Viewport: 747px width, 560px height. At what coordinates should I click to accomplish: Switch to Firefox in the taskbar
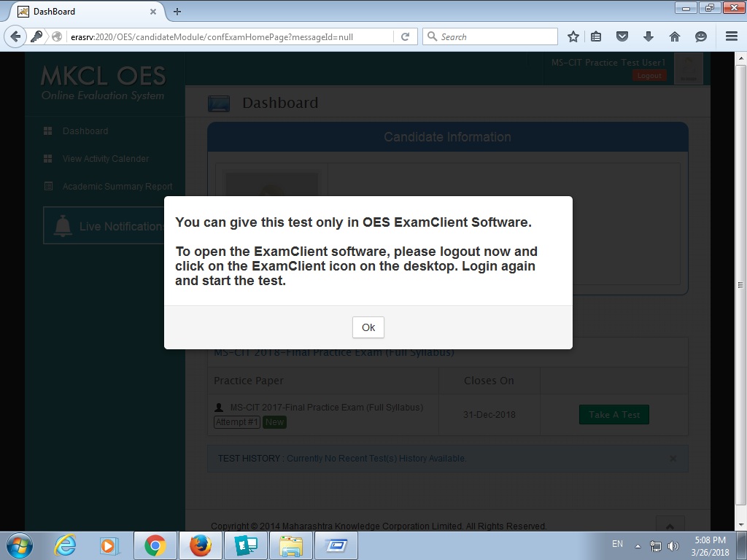(201, 545)
